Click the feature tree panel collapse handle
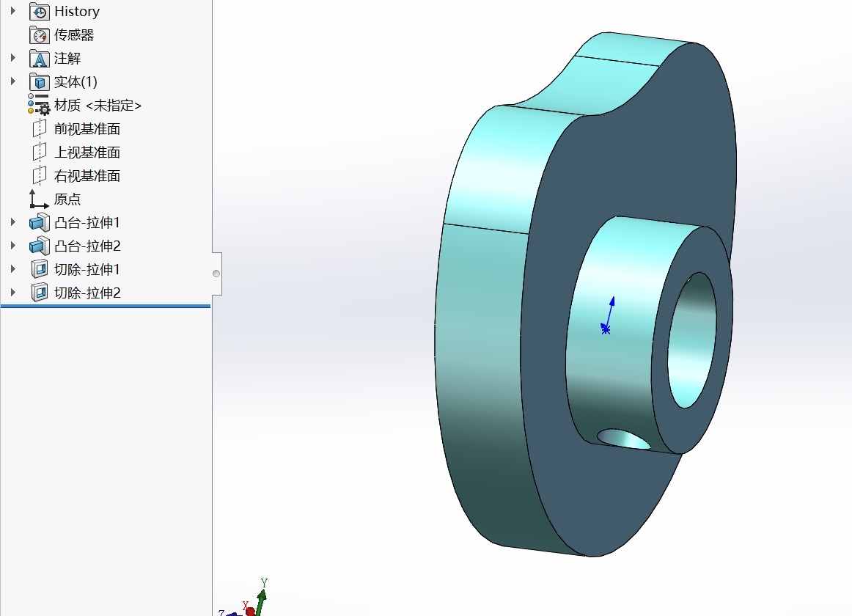852x616 pixels. (216, 274)
